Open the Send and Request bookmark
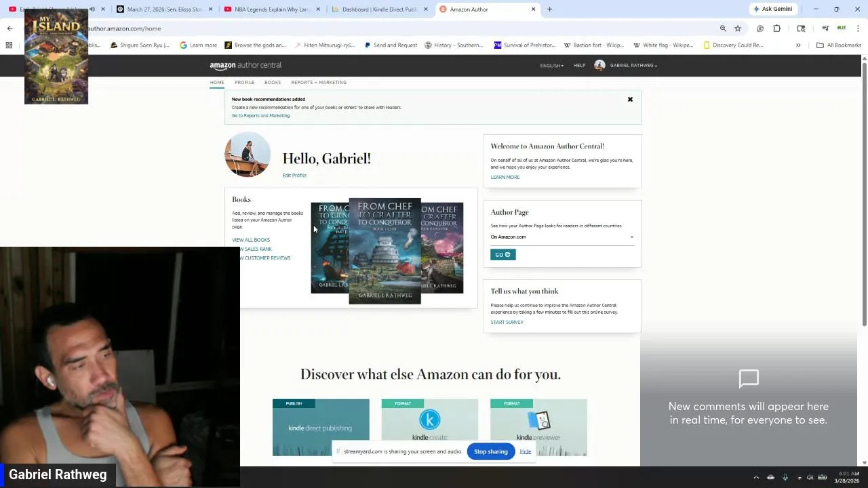868x488 pixels. [x=391, y=45]
